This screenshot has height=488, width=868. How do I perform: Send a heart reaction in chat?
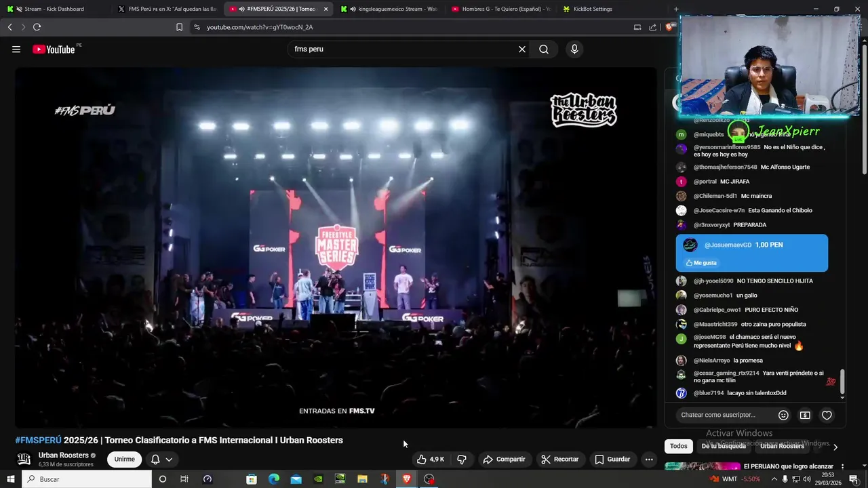(827, 415)
